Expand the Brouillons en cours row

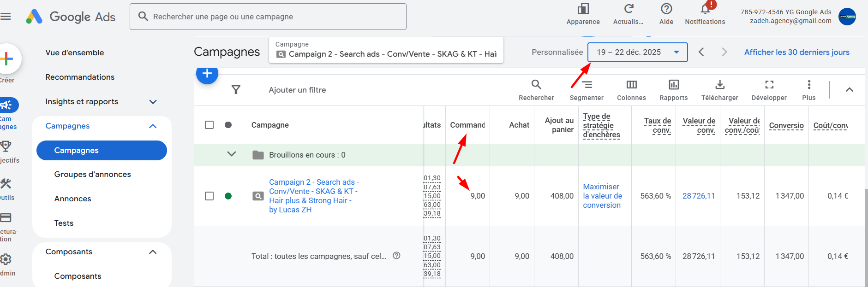point(232,154)
